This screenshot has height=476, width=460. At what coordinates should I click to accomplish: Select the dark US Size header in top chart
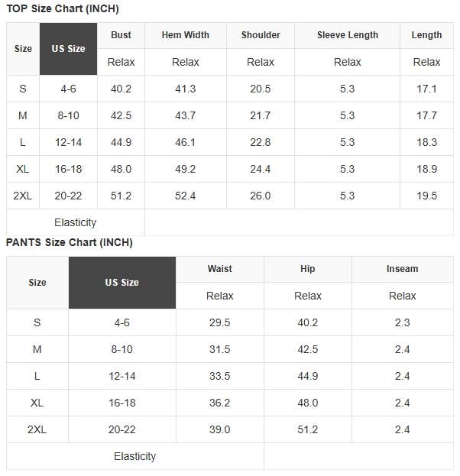click(x=69, y=49)
